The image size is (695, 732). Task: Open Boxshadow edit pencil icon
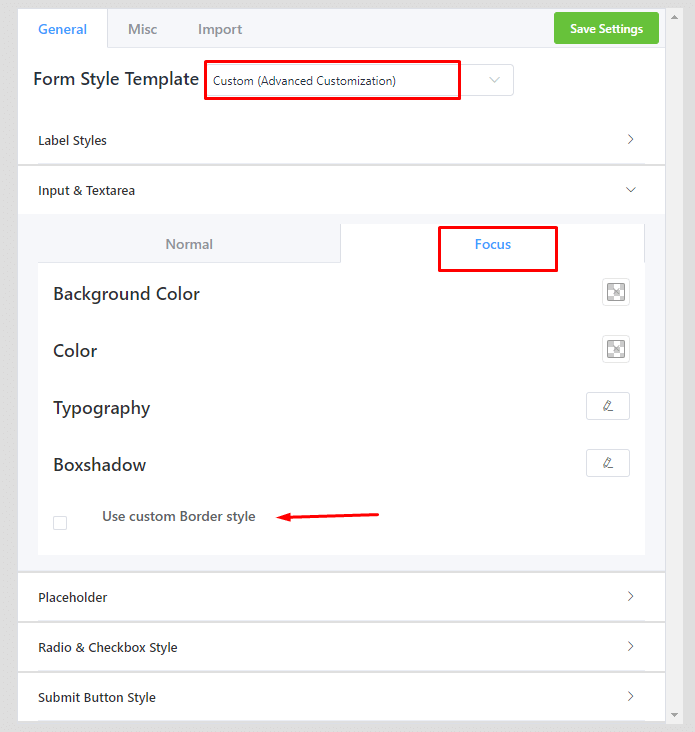607,463
